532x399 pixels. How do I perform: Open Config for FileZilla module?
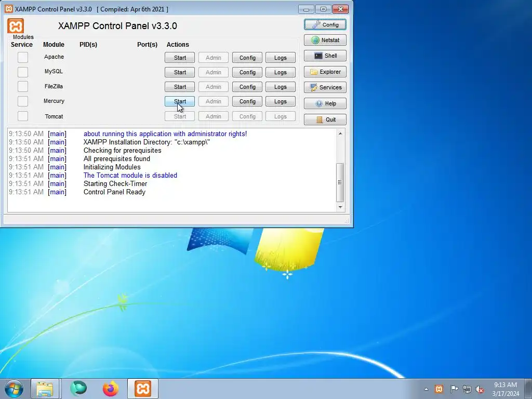click(247, 87)
